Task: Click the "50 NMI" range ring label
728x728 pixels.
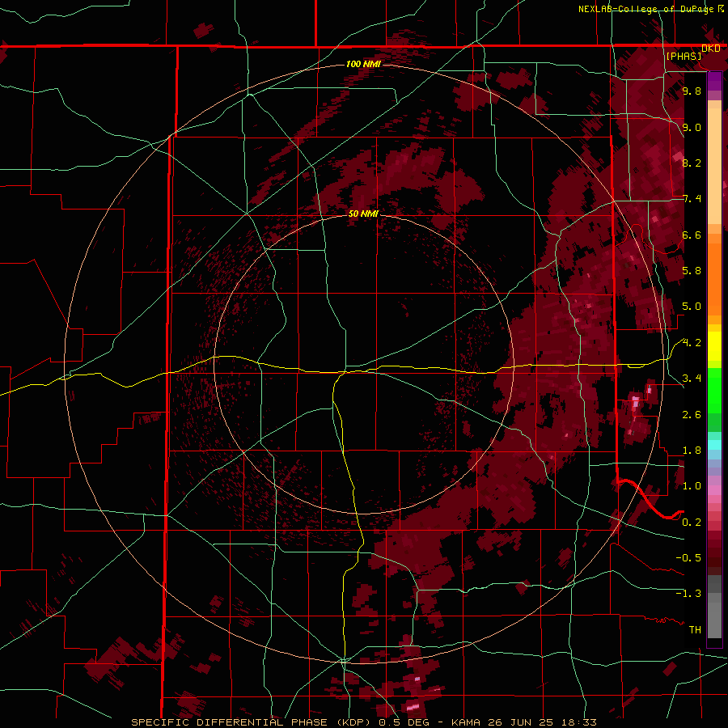Action: pyautogui.click(x=363, y=214)
